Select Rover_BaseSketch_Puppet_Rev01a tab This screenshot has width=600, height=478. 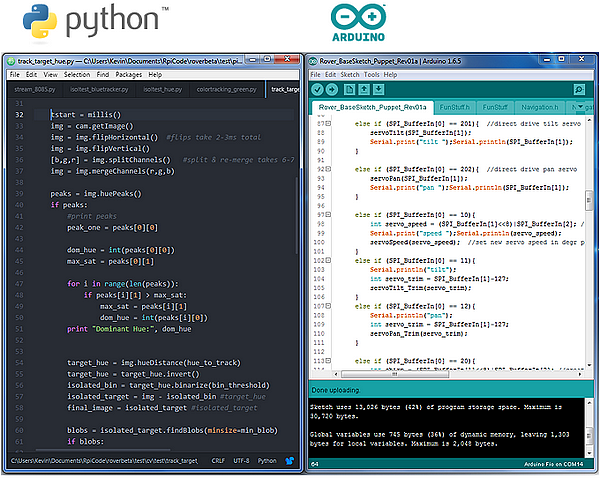pos(372,107)
